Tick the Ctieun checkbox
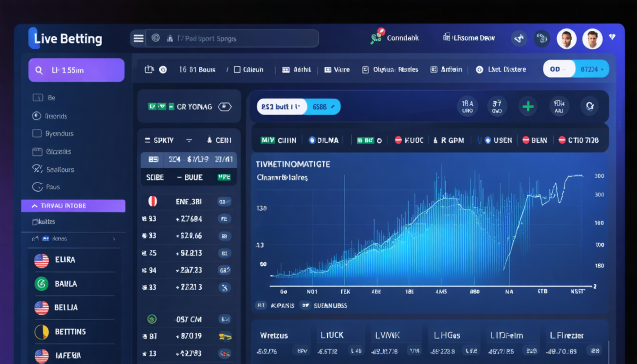 coord(237,70)
